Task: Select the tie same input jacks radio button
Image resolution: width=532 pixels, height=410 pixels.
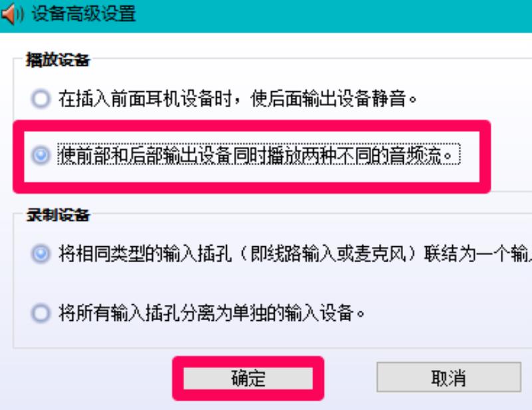Action: point(41,254)
